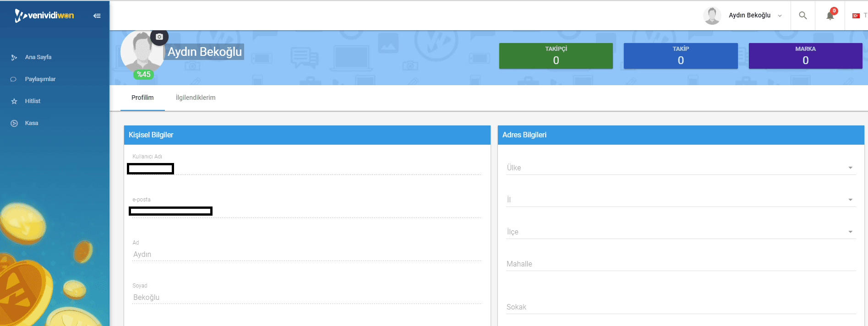Go to Ana Sayfa in the sidebar
Viewport: 868px width, 326px height.
(x=38, y=57)
